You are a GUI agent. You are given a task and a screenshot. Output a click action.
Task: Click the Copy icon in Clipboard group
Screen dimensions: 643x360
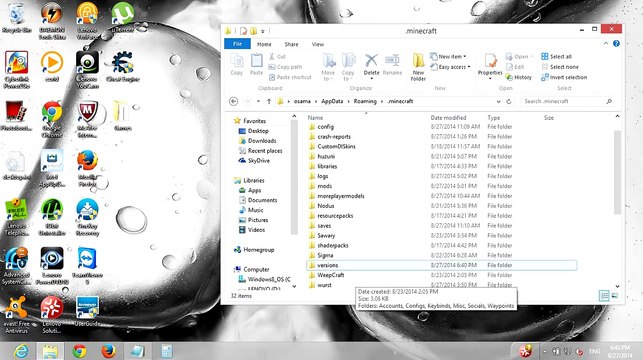pos(237,61)
